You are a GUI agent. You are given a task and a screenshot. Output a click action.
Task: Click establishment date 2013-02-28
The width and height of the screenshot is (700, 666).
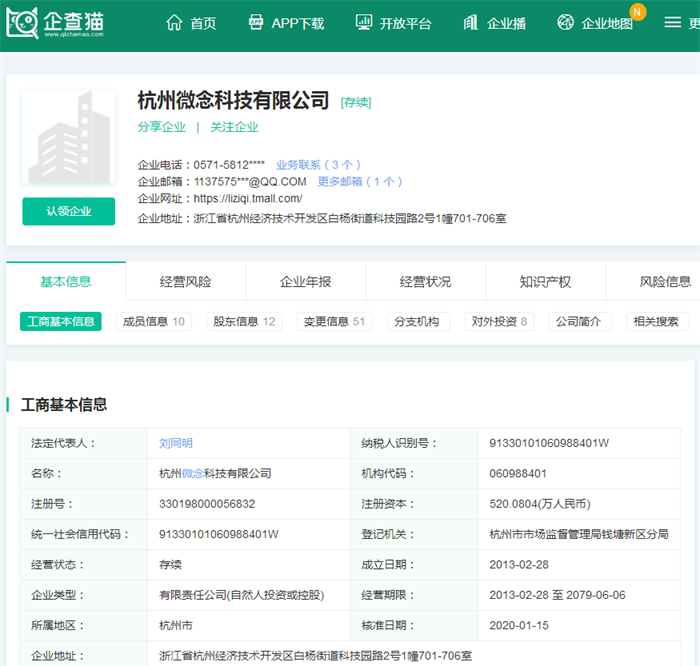point(519,564)
